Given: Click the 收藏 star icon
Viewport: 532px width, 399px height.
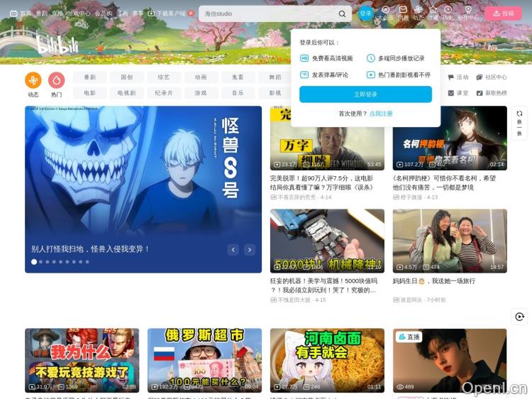Looking at the screenshot, I should [433, 10].
